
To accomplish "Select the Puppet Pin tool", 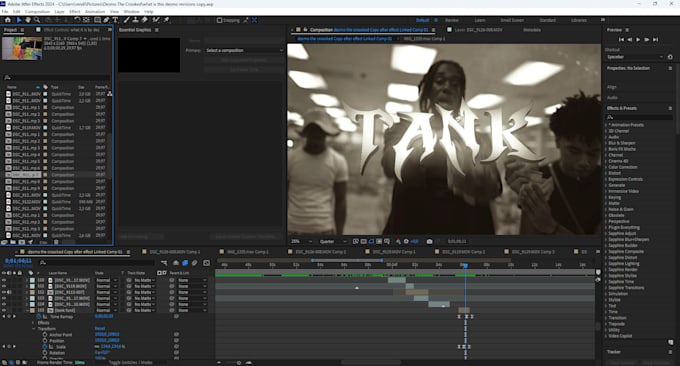I will coord(167,20).
